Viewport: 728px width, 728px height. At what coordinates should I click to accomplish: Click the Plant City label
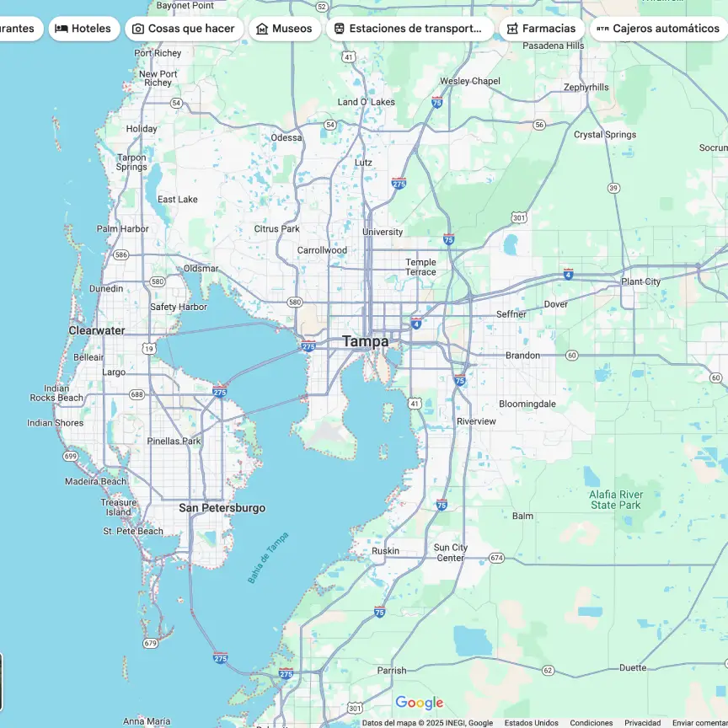click(x=640, y=281)
